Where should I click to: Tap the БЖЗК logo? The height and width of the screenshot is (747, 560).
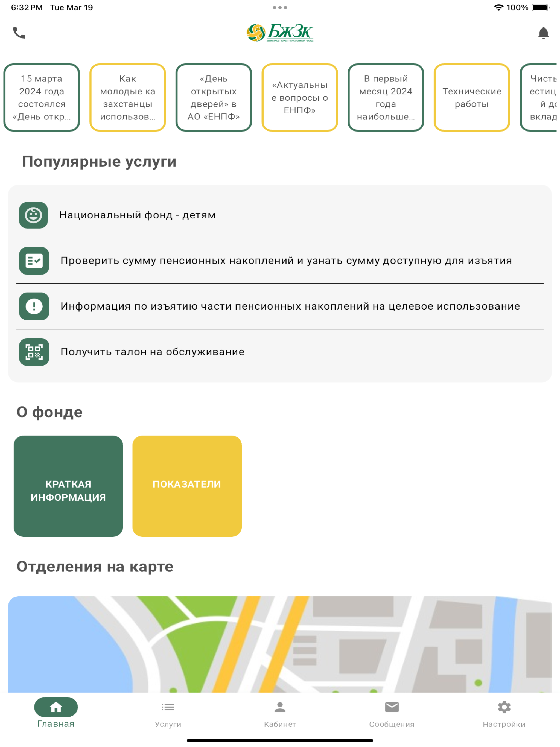tap(280, 33)
